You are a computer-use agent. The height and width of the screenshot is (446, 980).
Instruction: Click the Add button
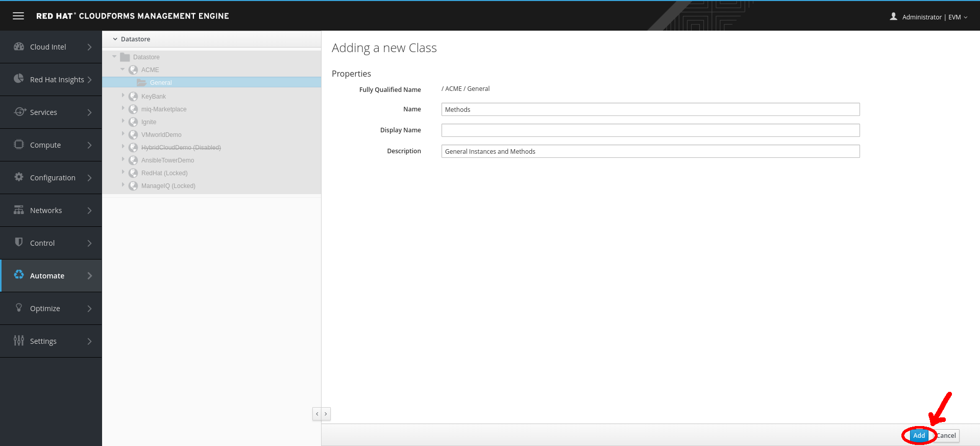919,436
